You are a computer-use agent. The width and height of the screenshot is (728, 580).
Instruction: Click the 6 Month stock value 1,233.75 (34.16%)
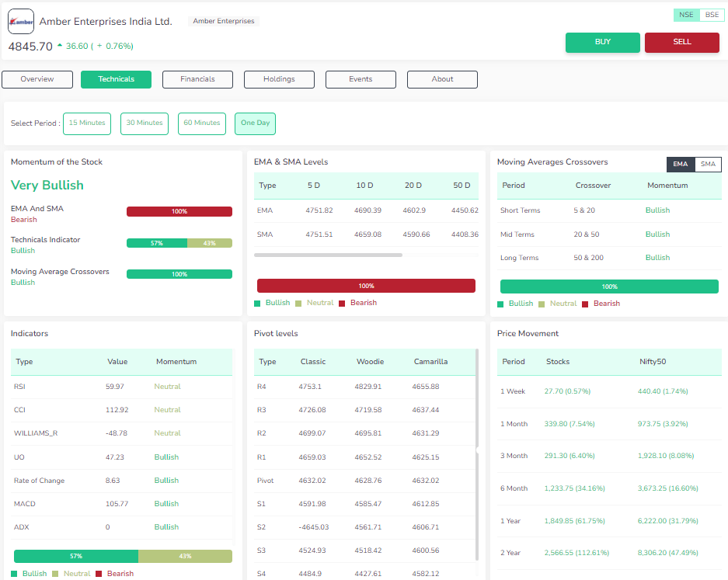click(575, 488)
